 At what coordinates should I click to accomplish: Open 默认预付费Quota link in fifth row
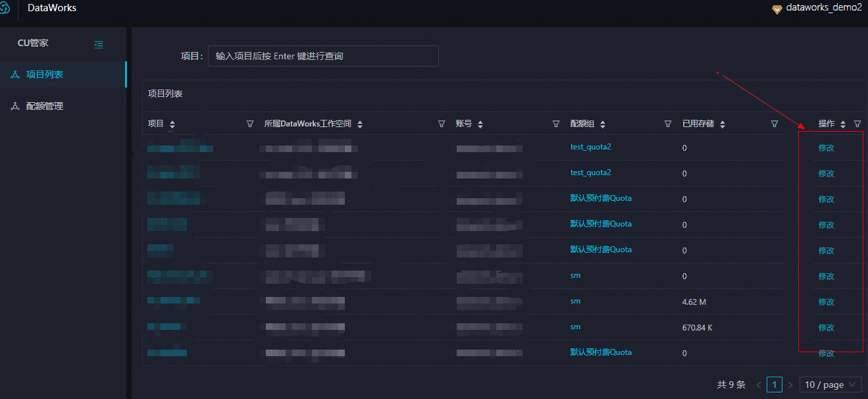click(x=601, y=250)
